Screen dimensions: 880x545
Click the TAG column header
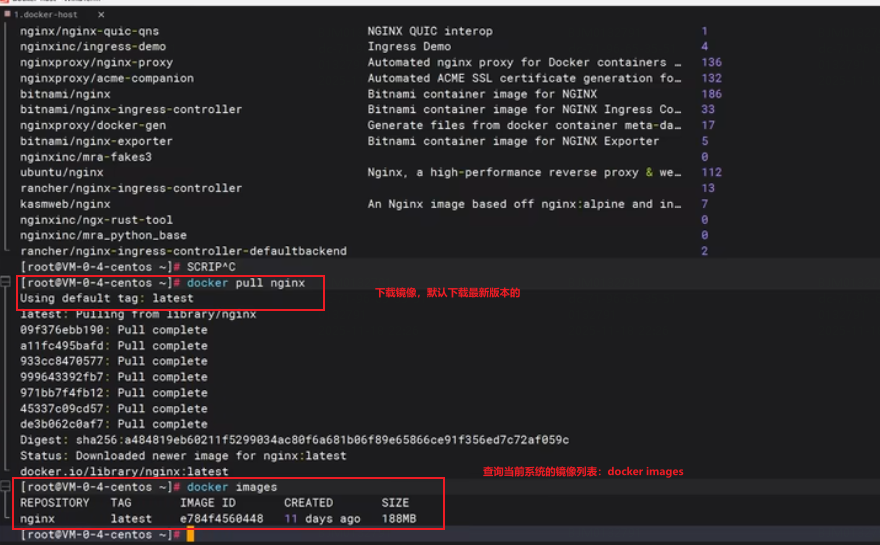[x=121, y=503]
